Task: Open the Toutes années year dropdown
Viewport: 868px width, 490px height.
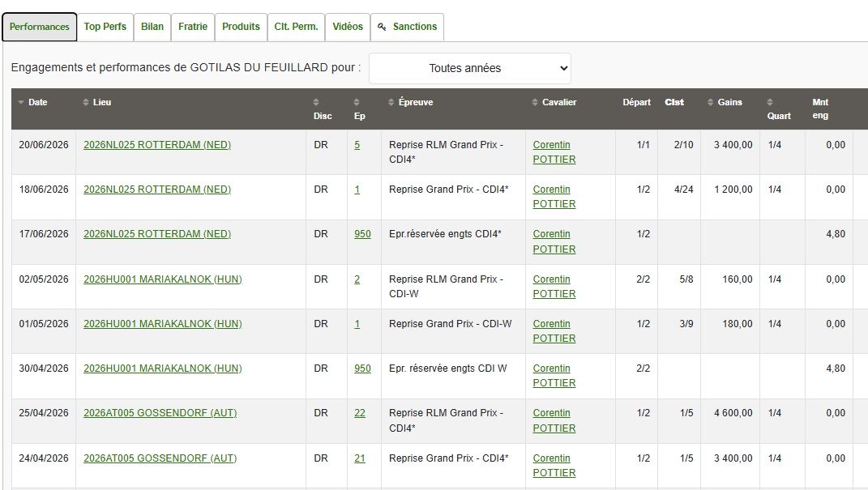Action: (x=469, y=68)
